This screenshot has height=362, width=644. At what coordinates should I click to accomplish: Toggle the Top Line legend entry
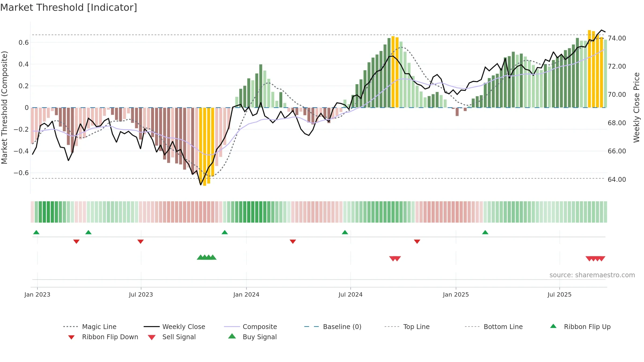407,327
